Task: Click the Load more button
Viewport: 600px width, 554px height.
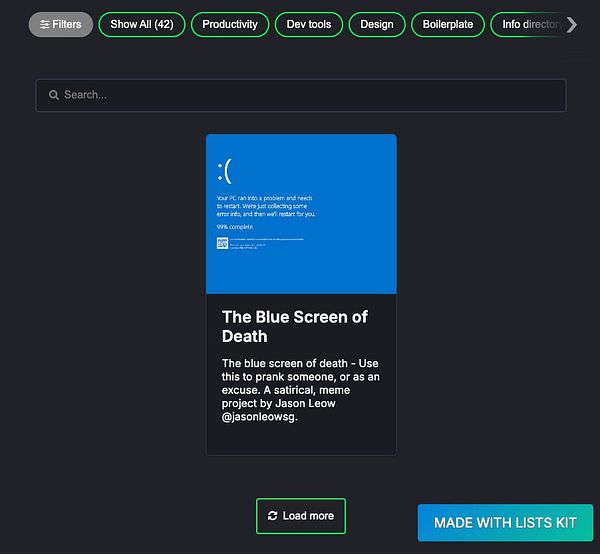Action: (x=301, y=516)
